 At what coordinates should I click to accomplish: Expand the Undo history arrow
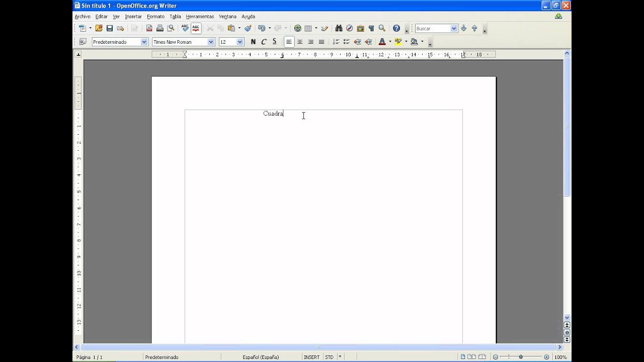click(x=269, y=29)
